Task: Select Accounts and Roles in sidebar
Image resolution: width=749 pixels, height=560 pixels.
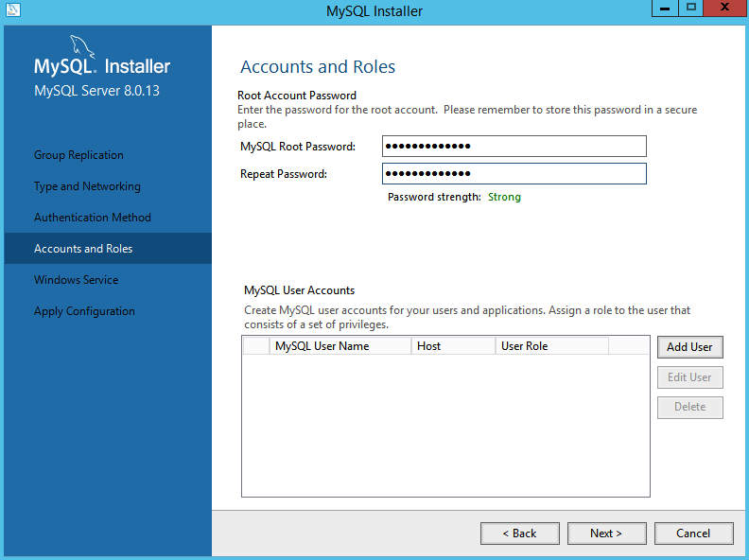Action: [x=83, y=249]
